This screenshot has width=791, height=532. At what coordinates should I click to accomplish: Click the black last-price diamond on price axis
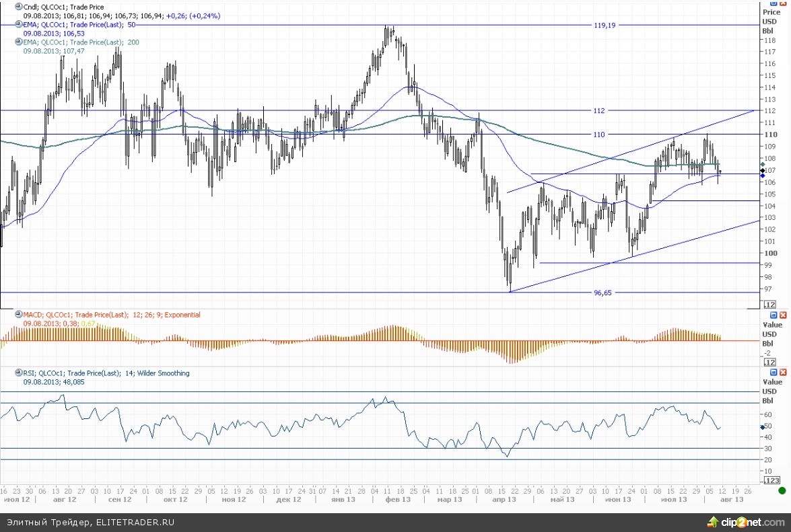tap(761, 170)
